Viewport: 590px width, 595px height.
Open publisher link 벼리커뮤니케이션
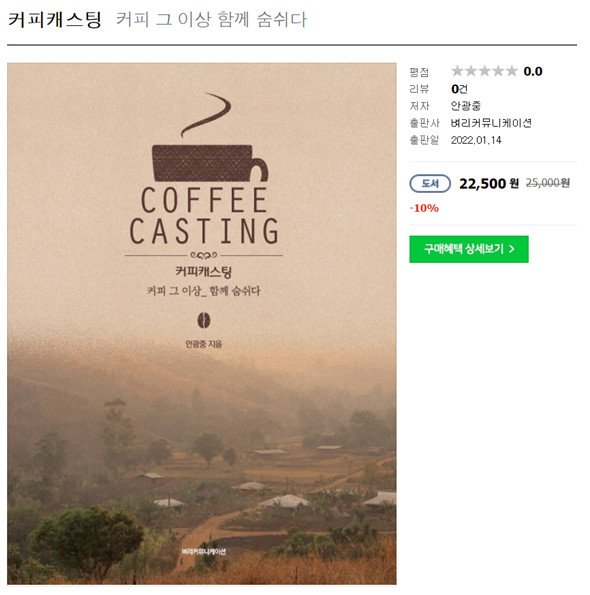point(491,123)
